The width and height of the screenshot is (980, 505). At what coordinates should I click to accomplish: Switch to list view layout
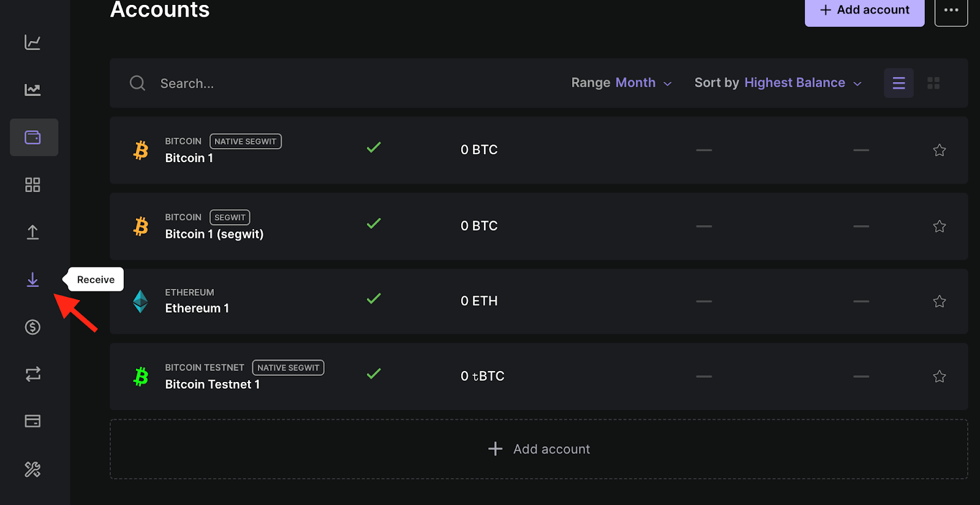(x=899, y=83)
